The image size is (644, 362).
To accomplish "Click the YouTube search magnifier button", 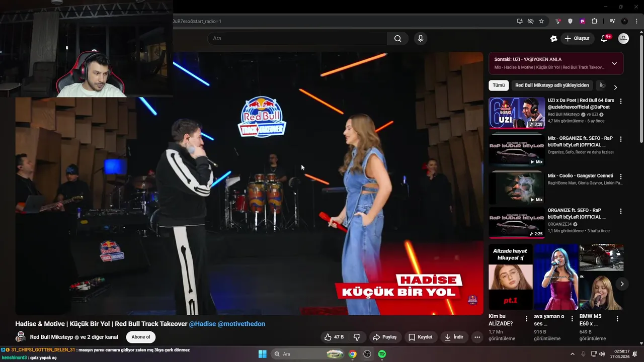I will [x=397, y=39].
